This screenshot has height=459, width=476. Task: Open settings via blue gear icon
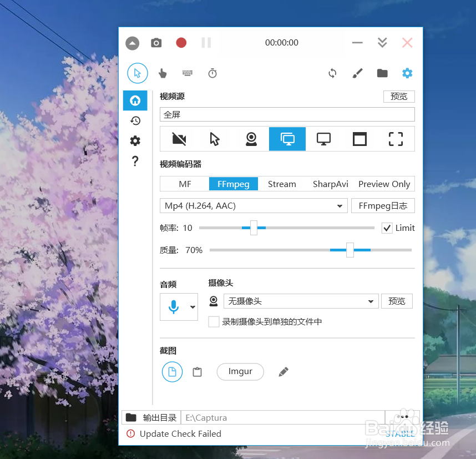[407, 73]
